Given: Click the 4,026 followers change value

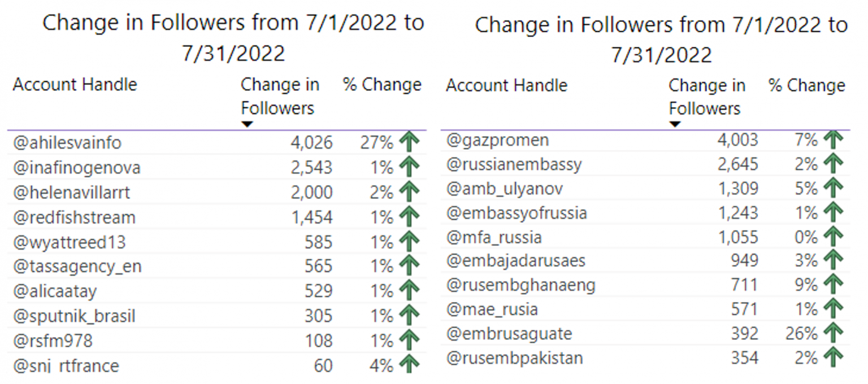Looking at the screenshot, I should click(x=312, y=143).
